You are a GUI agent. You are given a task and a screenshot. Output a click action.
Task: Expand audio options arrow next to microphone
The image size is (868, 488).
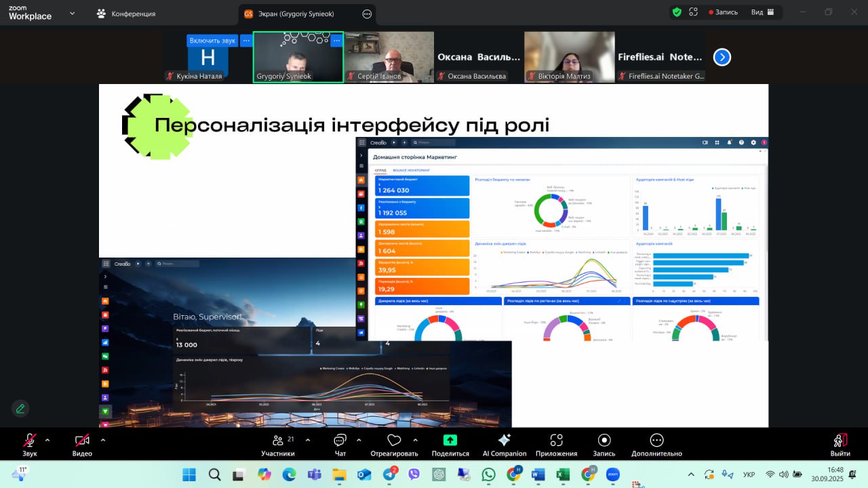[47, 440]
